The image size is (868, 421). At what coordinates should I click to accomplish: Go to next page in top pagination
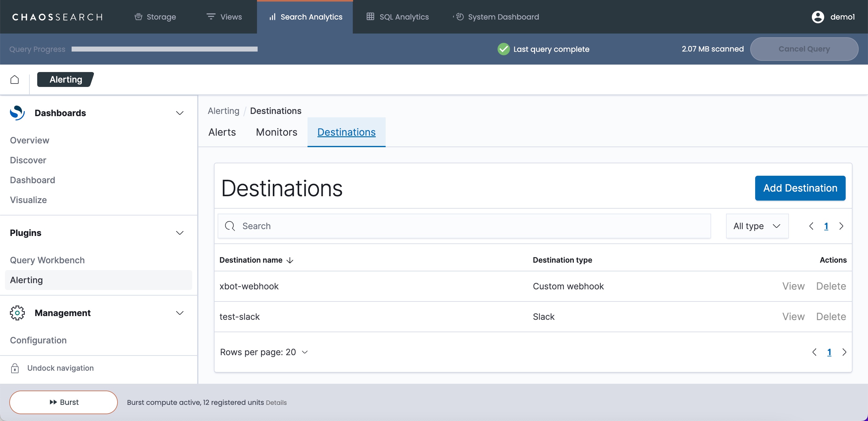click(841, 226)
